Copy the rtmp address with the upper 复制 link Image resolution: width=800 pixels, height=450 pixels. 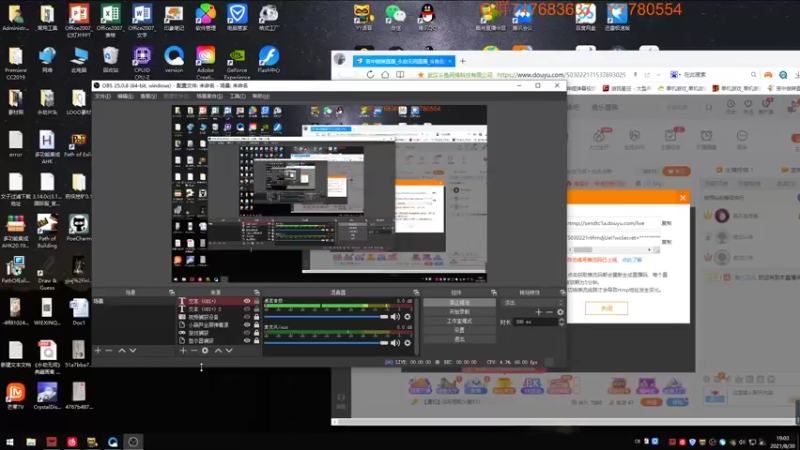pyautogui.click(x=666, y=223)
